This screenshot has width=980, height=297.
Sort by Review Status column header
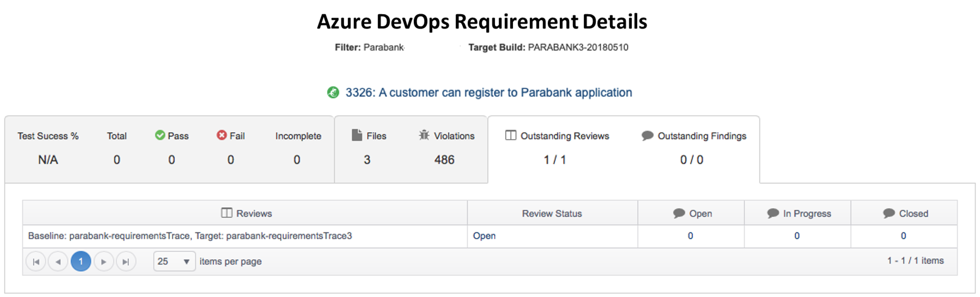pyautogui.click(x=552, y=214)
